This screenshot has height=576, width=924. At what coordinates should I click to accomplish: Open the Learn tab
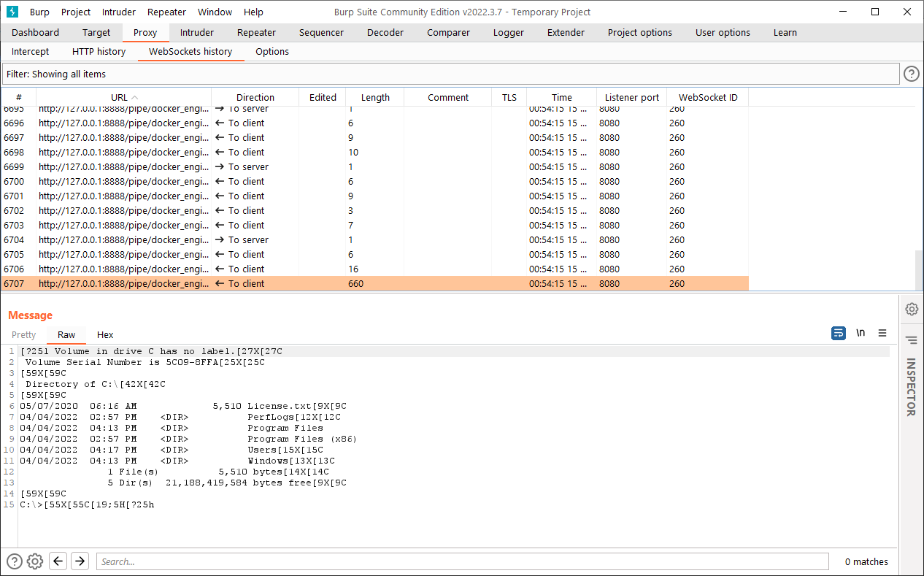click(x=785, y=32)
